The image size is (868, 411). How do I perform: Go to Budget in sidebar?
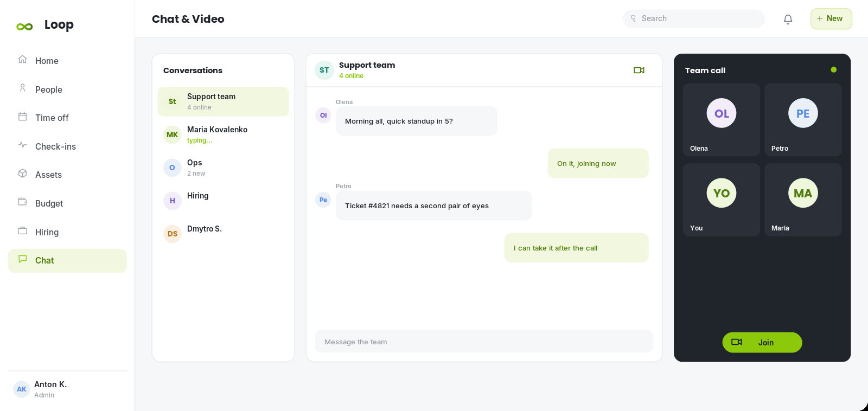pyautogui.click(x=67, y=203)
